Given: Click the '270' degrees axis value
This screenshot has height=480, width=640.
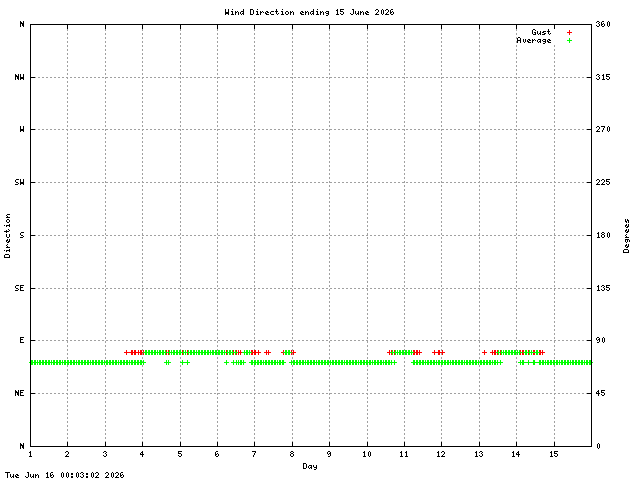Looking at the screenshot, I should 603,129.
